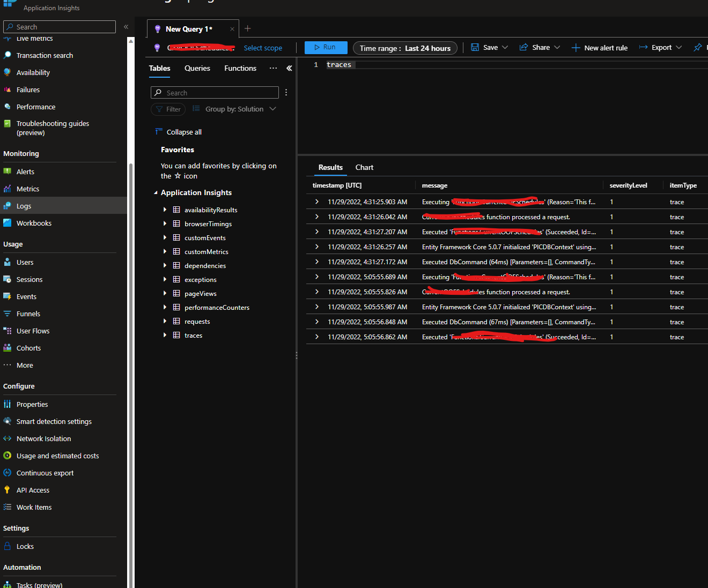Viewport: 708px width, 588px height.
Task: Focus the tables Search field
Action: (x=215, y=92)
